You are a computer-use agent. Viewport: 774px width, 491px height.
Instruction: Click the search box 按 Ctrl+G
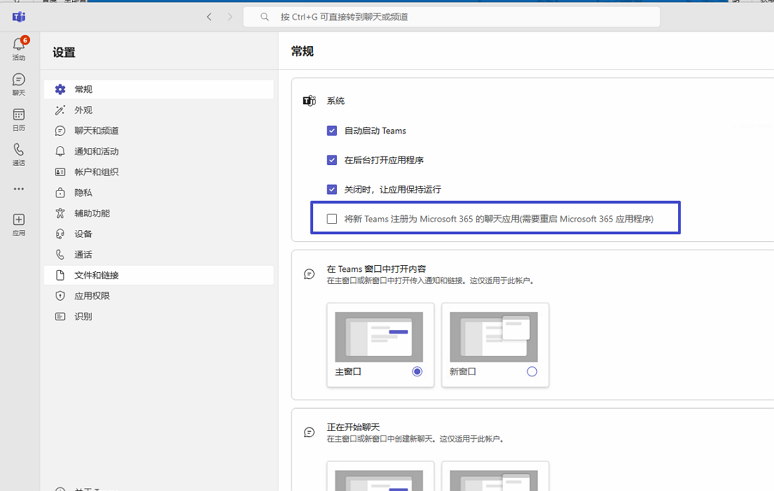pos(452,17)
